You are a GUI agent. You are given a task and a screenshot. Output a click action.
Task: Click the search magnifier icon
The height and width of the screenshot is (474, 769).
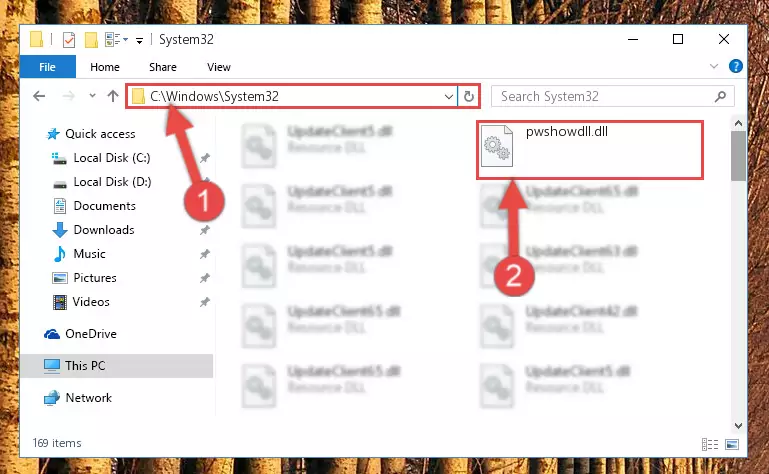click(x=720, y=96)
